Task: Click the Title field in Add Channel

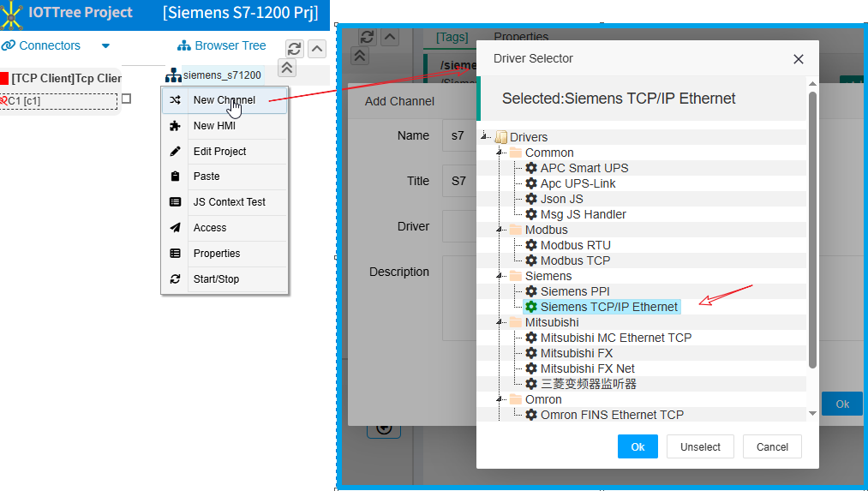Action: 459,181
